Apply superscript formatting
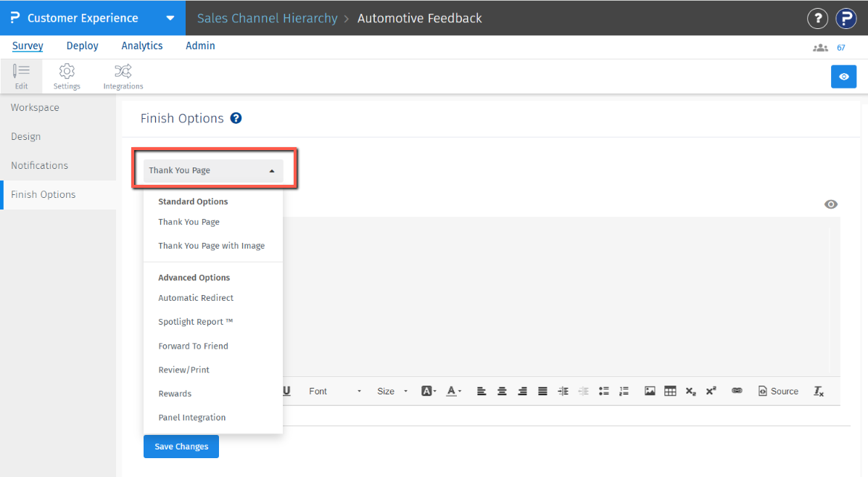Screen dimensions: 868x477 point(711,391)
